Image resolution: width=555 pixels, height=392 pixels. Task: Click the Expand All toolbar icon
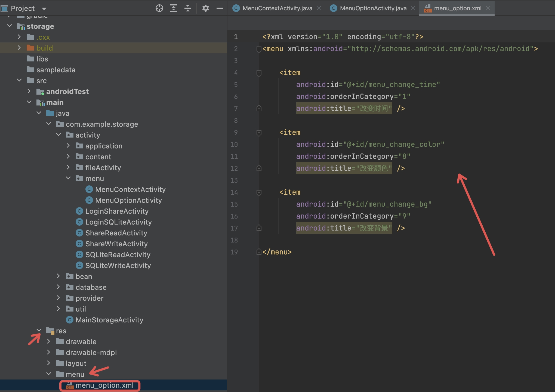pos(174,8)
